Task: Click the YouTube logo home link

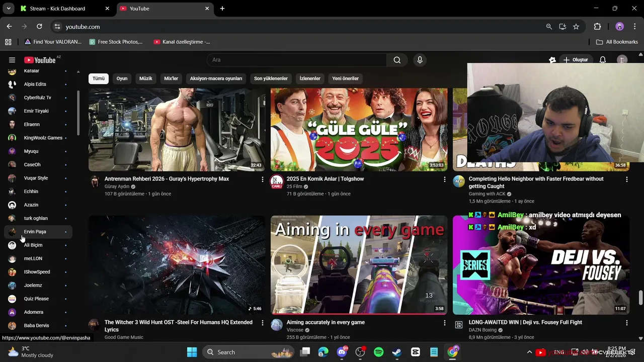Action: coord(40,60)
